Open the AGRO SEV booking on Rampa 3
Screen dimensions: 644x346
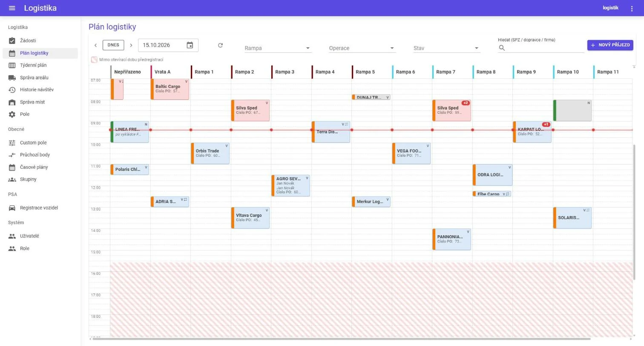tap(290, 185)
